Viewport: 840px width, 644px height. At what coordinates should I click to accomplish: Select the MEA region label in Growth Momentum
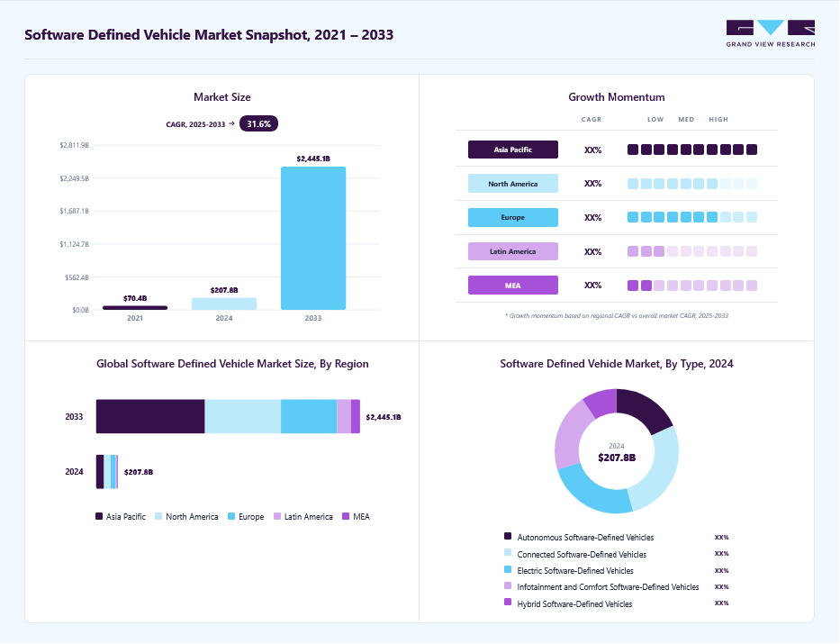click(512, 285)
